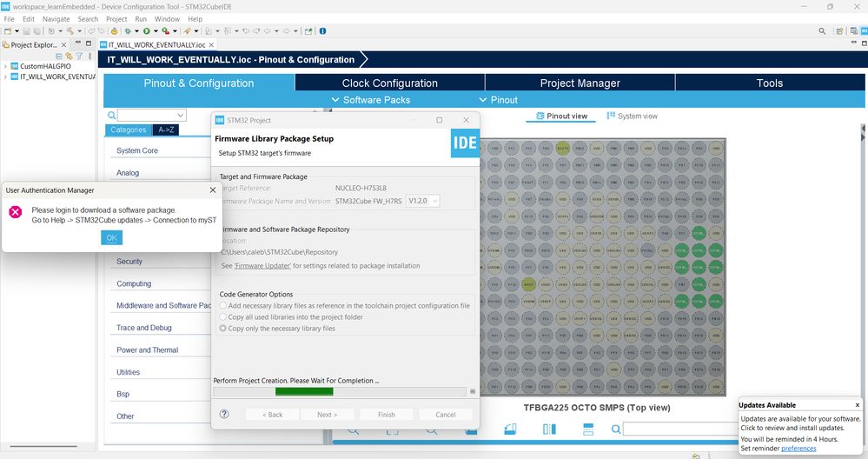Click the open external editor toolbar icon
Viewport: 868px width, 459px height.
click(x=308, y=31)
